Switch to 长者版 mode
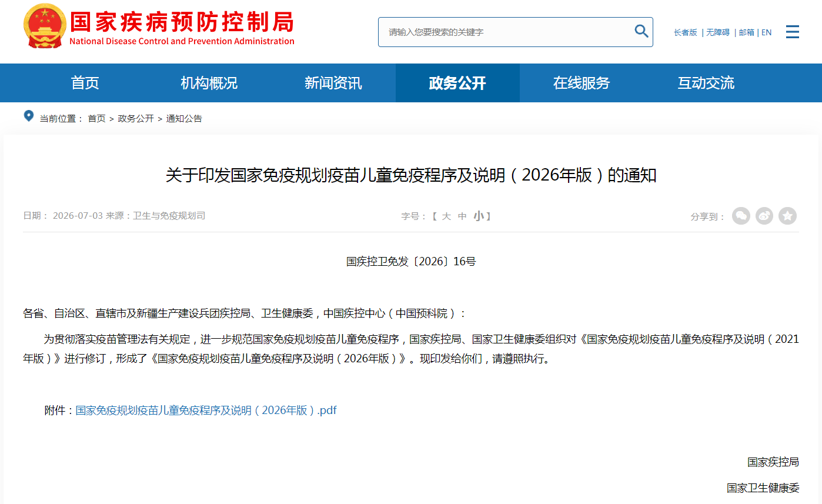This screenshot has height=504, width=822. click(x=686, y=32)
